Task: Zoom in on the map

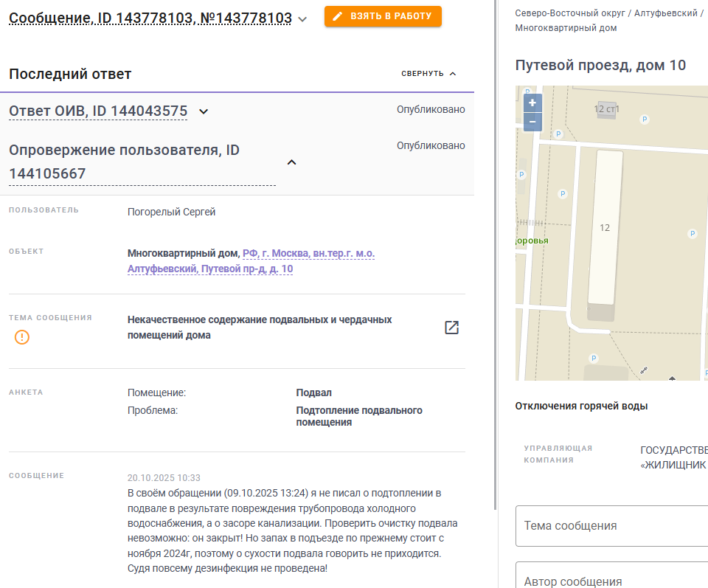Action: tap(532, 103)
